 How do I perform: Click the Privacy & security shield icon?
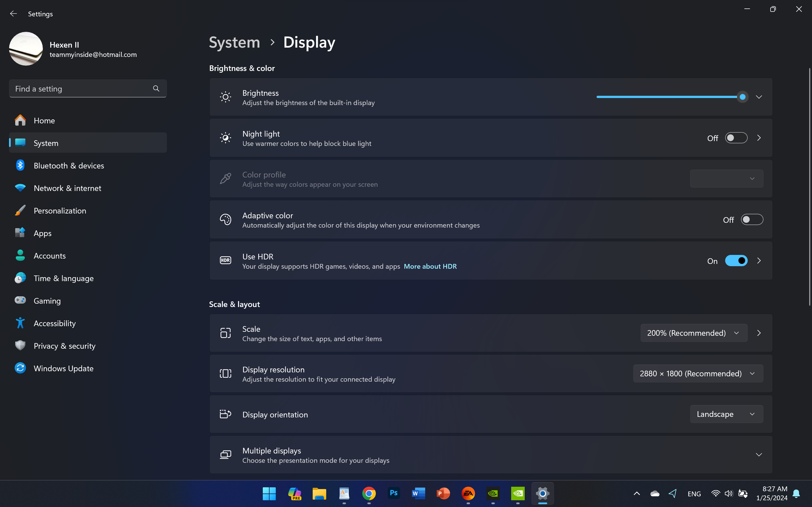coord(20,345)
